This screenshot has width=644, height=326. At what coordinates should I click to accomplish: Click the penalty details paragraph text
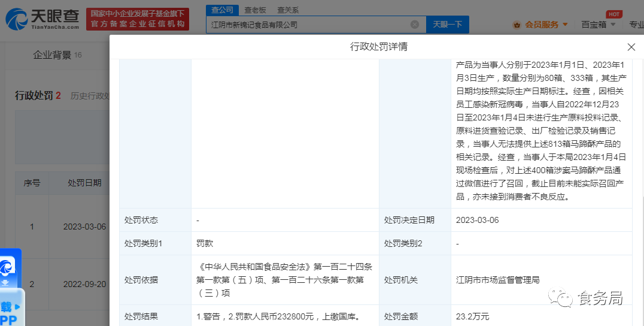pos(541,131)
